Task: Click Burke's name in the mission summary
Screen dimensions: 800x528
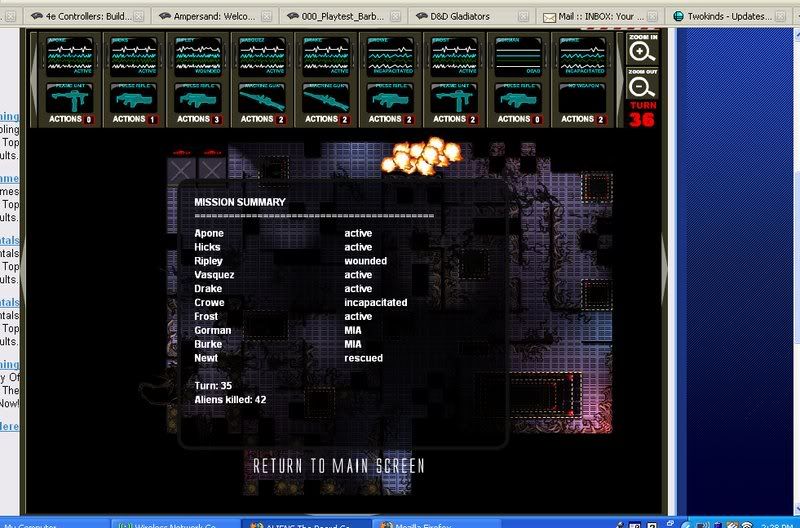Action: pyautogui.click(x=208, y=344)
